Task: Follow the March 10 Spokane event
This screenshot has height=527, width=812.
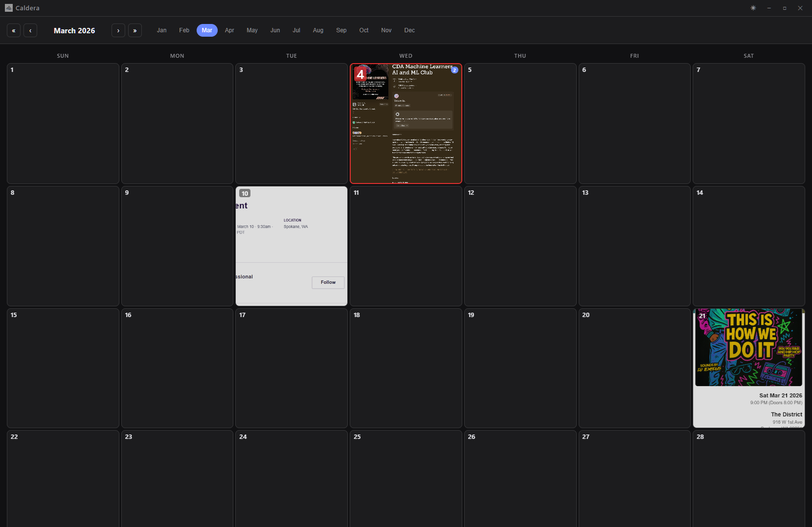Action: point(328,282)
